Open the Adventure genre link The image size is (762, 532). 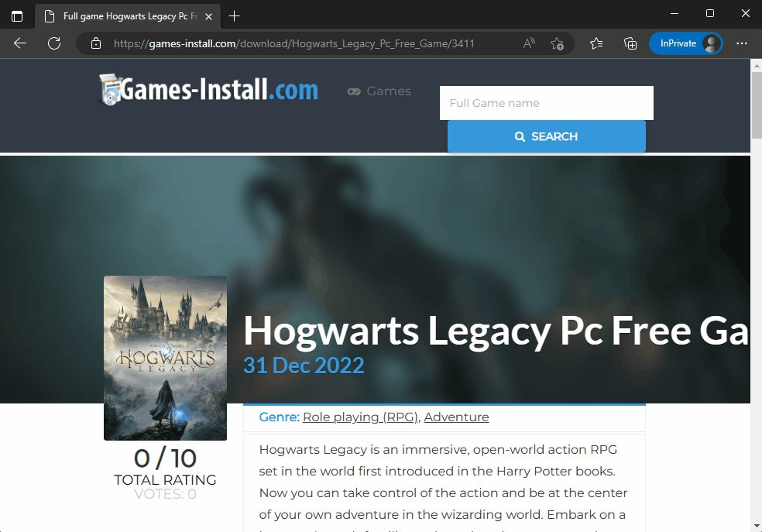tap(456, 417)
